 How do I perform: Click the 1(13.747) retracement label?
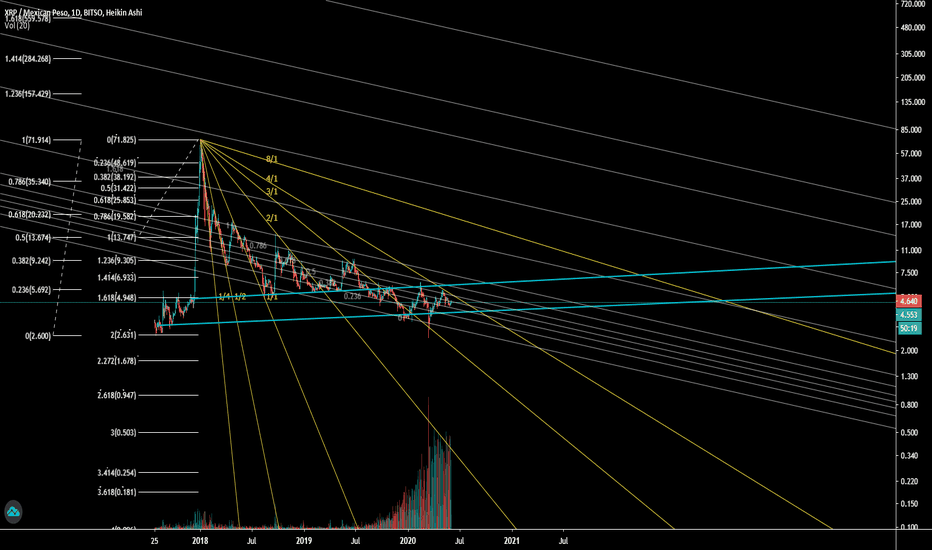pos(122,238)
